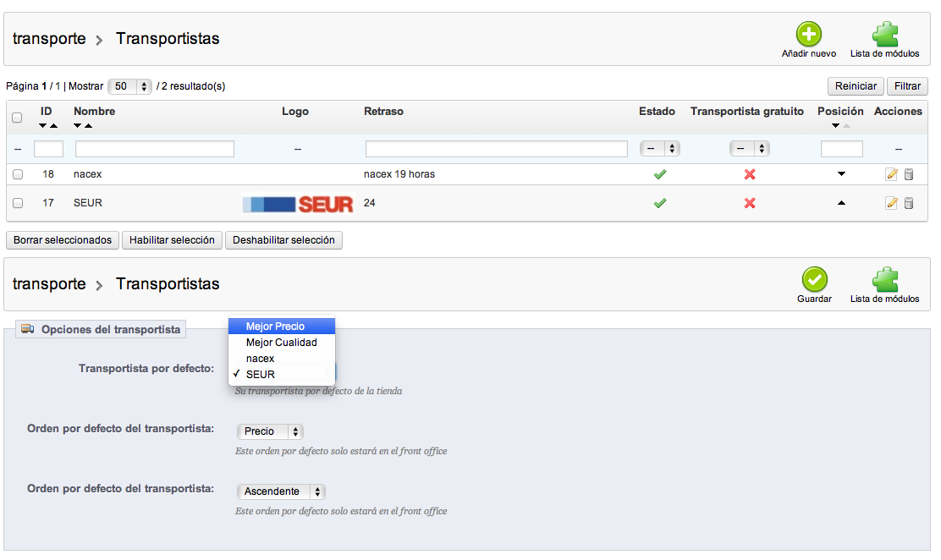Click the Nombre filter text field
941x560 pixels.
point(155,149)
